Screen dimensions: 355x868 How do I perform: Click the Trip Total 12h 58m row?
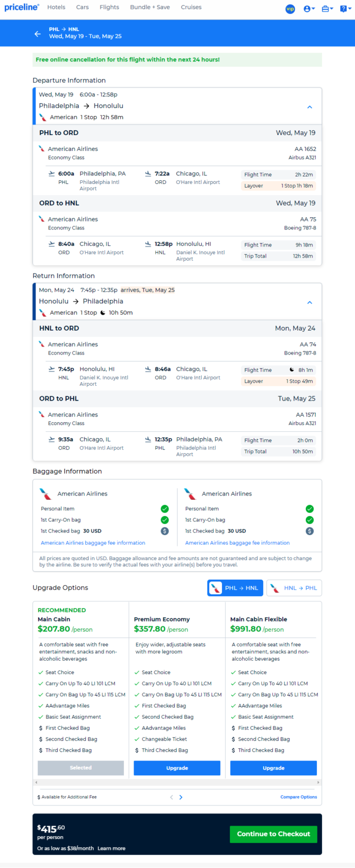(x=279, y=256)
